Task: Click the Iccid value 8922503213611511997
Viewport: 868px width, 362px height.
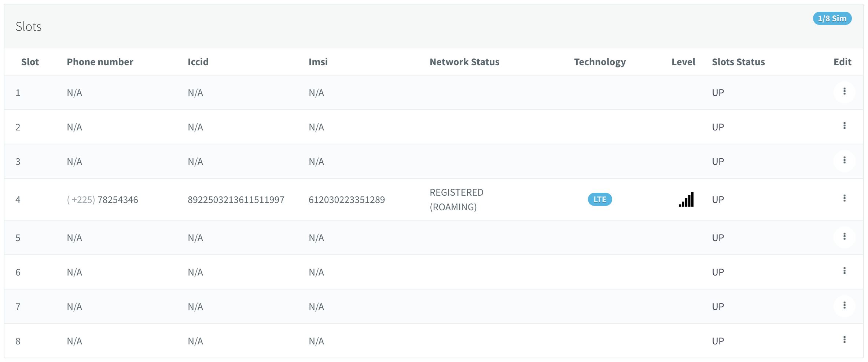Action: pos(236,200)
